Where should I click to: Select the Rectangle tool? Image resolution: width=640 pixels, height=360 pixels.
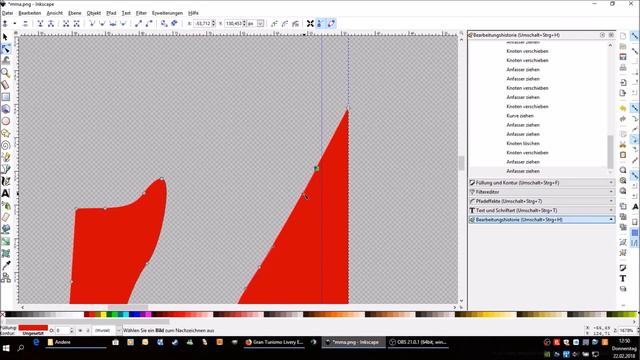tap(6, 97)
